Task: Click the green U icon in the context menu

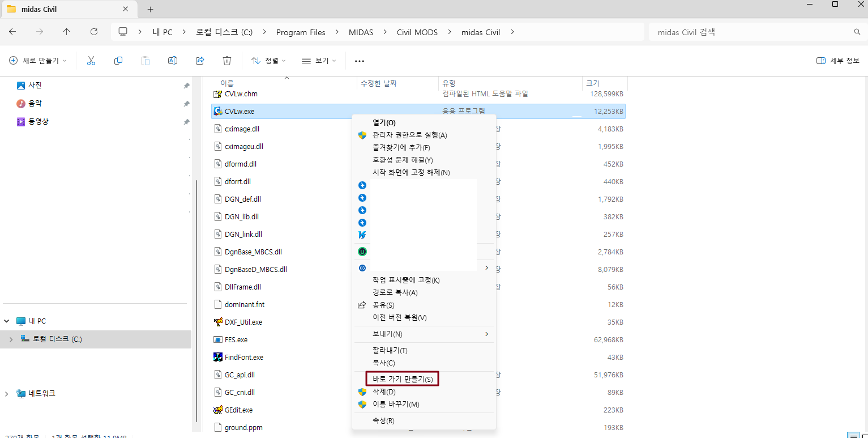Action: click(362, 251)
